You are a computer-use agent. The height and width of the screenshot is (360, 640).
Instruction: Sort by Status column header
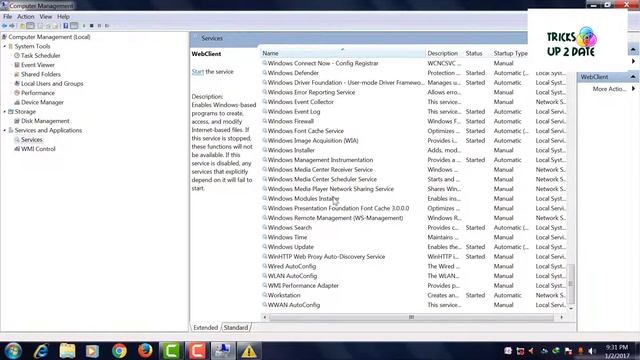coord(478,53)
